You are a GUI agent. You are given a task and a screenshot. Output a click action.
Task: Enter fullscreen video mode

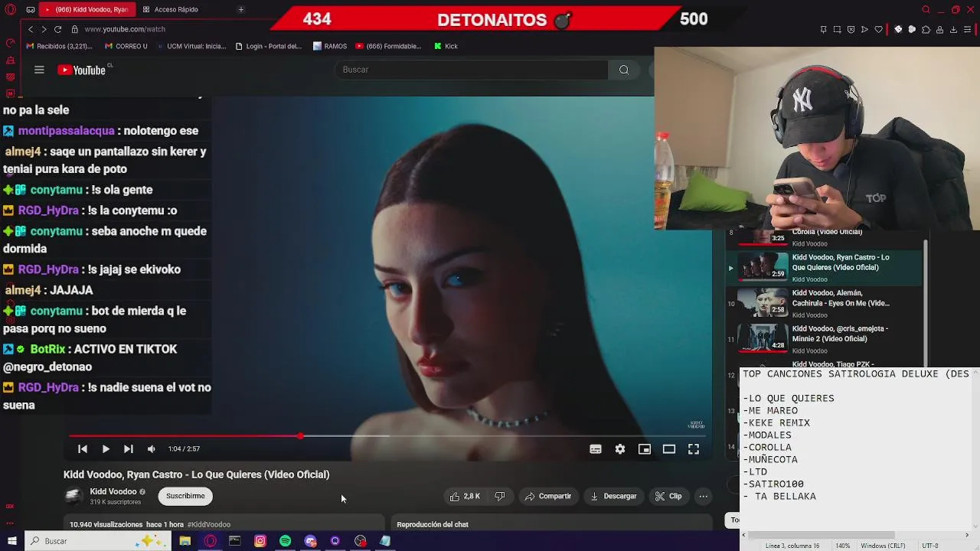[x=694, y=449]
